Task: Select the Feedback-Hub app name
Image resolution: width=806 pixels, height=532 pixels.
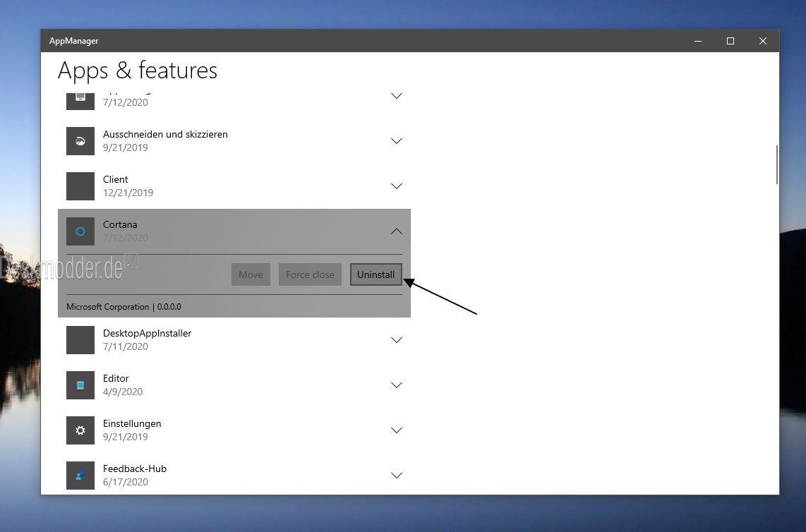Action: (x=135, y=468)
